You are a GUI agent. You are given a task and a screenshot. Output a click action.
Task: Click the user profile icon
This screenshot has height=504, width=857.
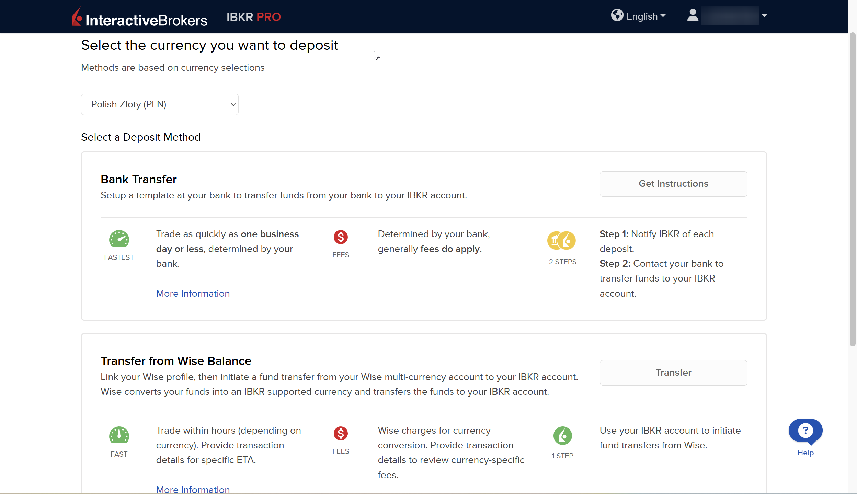693,15
